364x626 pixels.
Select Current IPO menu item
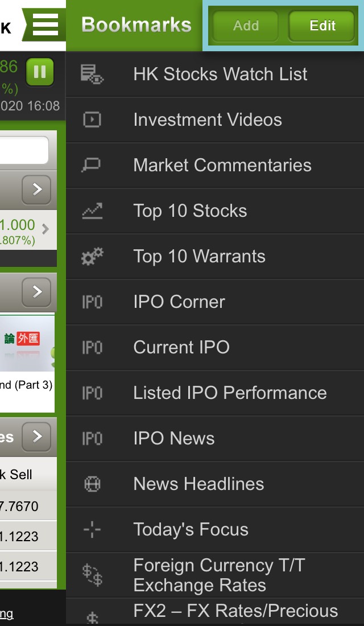click(x=181, y=347)
